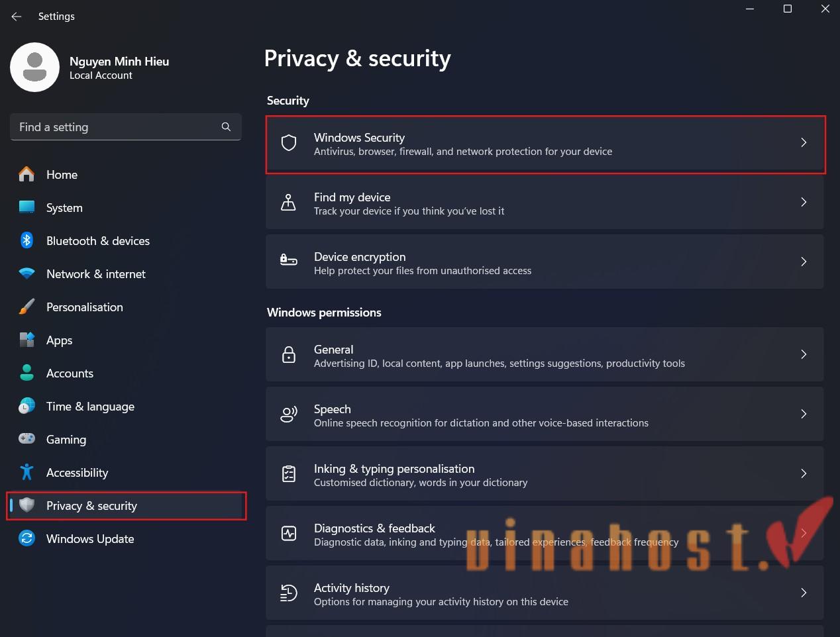Open the Speech row
Viewport: 840px width, 637px height.
coord(545,414)
